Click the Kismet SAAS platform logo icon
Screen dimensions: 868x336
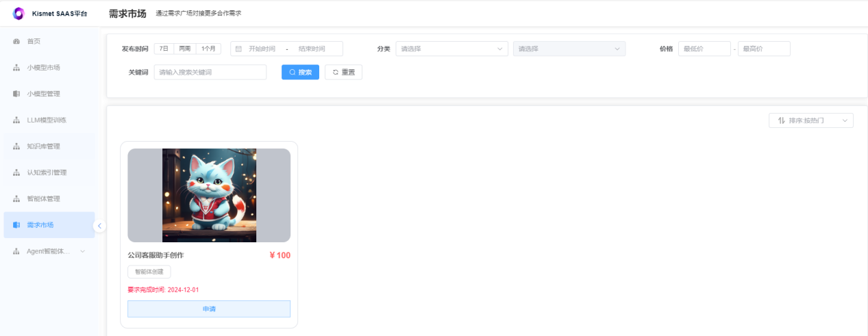[18, 13]
